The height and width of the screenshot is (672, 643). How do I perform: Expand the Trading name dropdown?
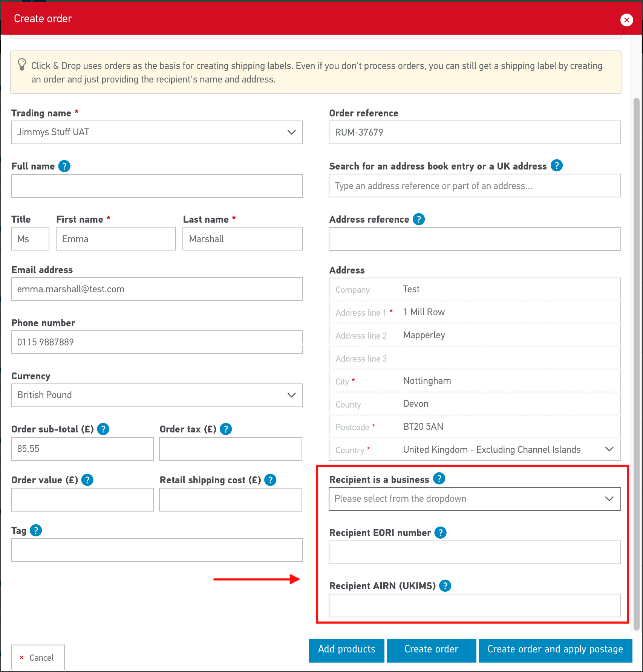point(157,132)
